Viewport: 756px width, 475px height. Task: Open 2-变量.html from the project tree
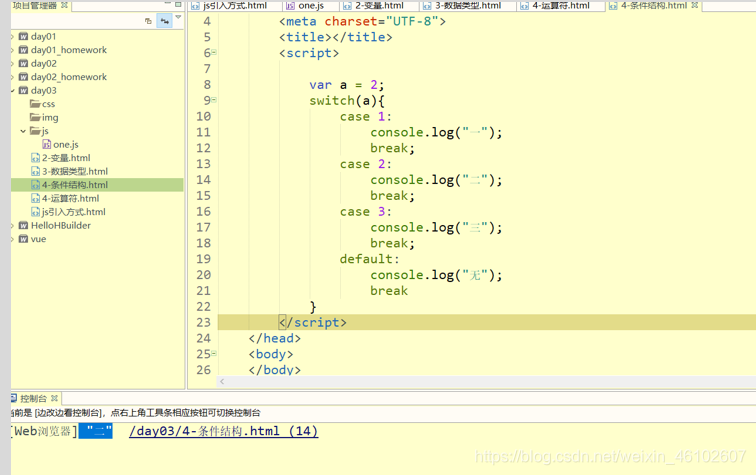(x=66, y=158)
